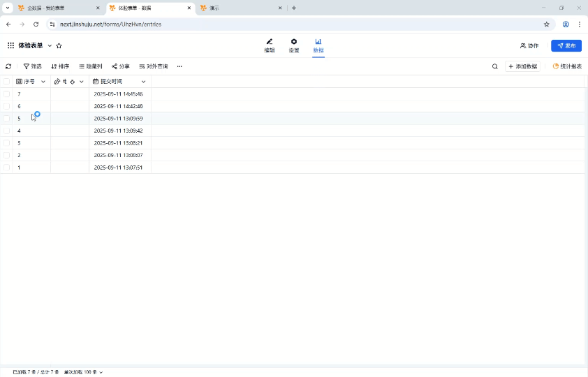Click the 发布 publish button

[566, 45]
